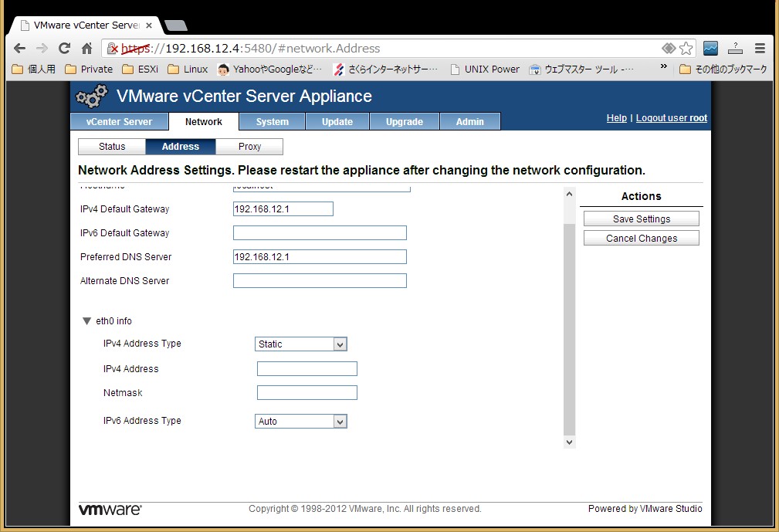
Task: Switch to the Admin tab
Action: click(x=470, y=122)
